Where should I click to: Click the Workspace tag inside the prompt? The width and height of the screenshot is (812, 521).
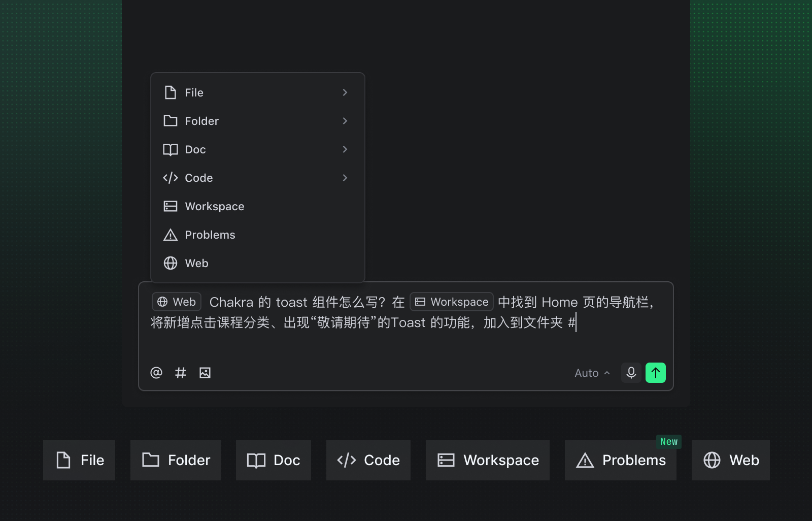pyautogui.click(x=451, y=302)
